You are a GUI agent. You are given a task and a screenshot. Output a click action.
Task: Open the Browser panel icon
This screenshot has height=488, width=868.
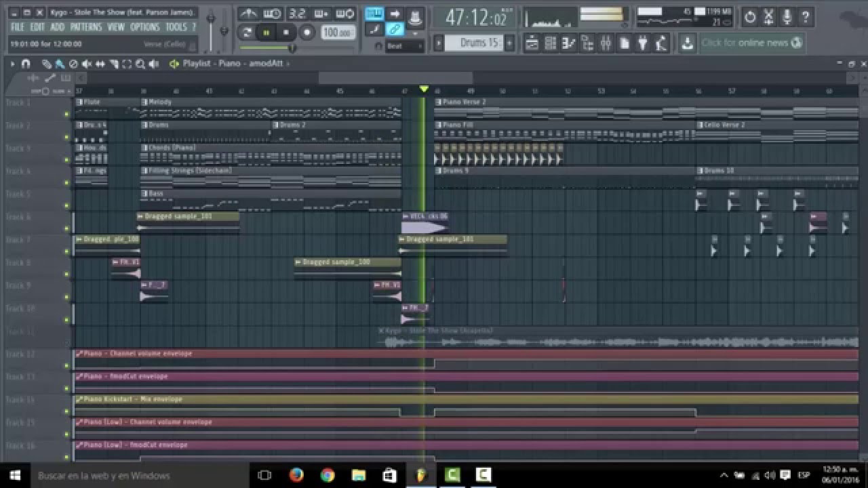587,43
